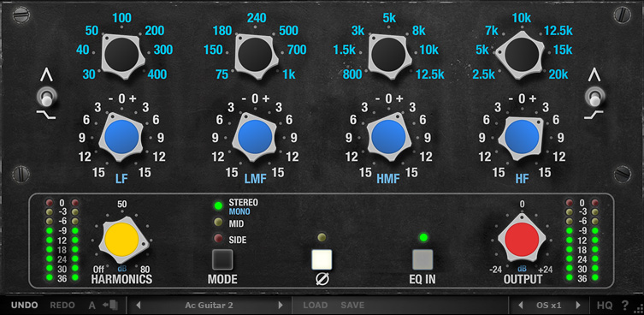Set HF frequency to 20k
Screen dimensions: 644x315
(558, 74)
